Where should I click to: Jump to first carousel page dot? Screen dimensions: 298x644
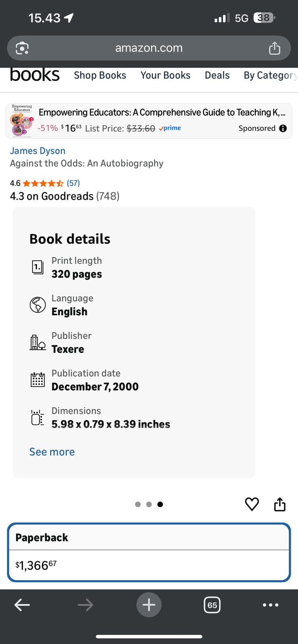coord(138,504)
